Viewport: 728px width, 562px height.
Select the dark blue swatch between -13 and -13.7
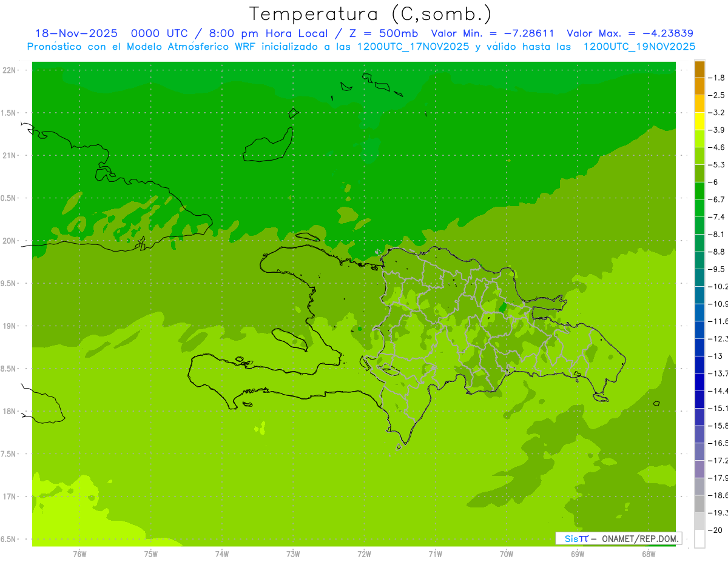(x=699, y=364)
